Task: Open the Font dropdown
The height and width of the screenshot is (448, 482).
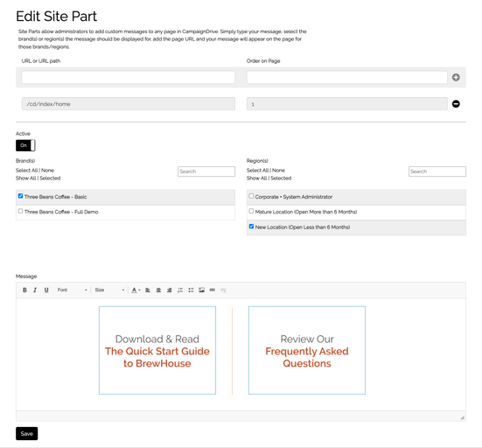Action: 72,290
